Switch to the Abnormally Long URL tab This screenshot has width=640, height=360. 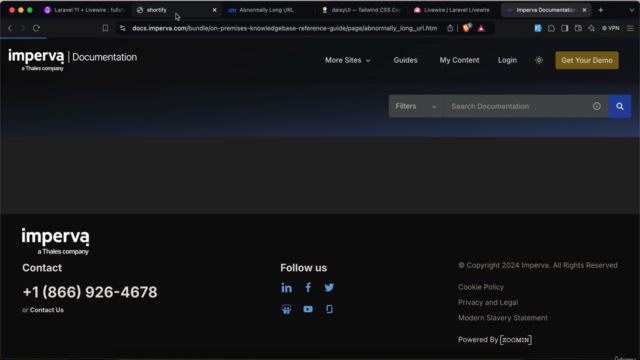point(267,10)
